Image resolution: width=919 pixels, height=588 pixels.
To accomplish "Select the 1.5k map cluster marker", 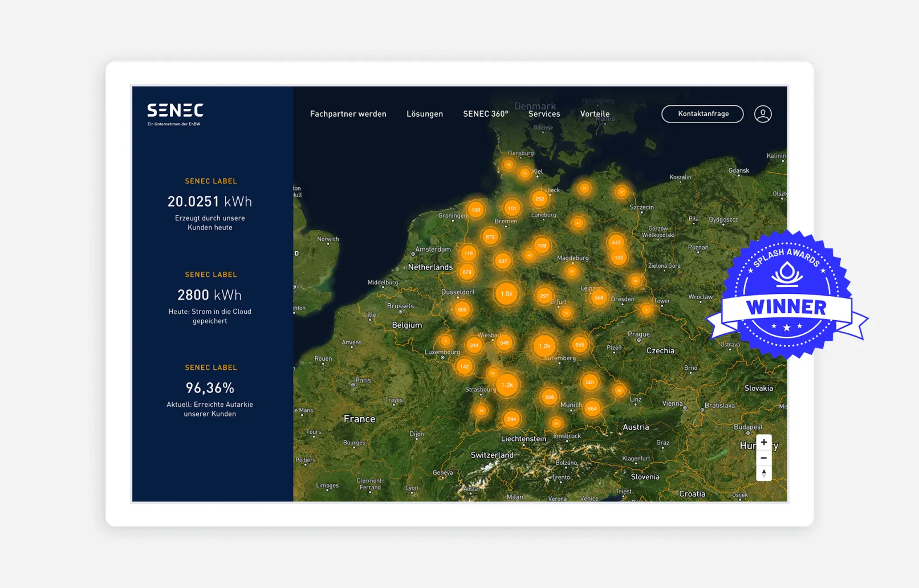I will [506, 294].
